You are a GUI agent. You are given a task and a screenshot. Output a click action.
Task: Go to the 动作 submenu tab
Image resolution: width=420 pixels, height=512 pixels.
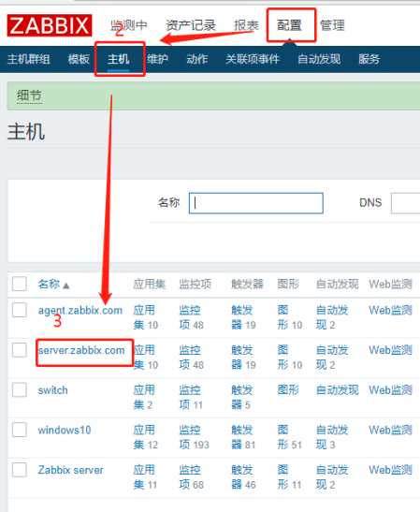point(197,59)
